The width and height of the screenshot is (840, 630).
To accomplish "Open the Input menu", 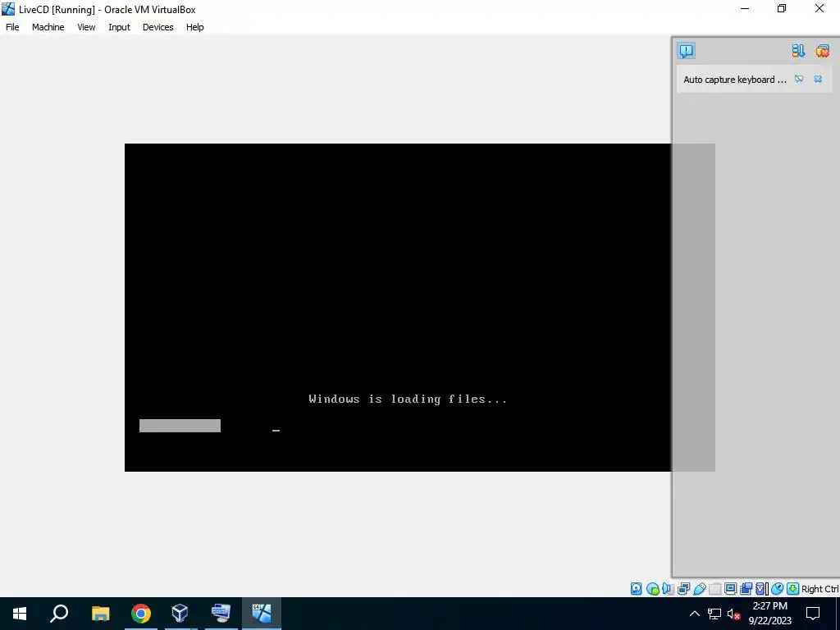I will click(x=119, y=27).
